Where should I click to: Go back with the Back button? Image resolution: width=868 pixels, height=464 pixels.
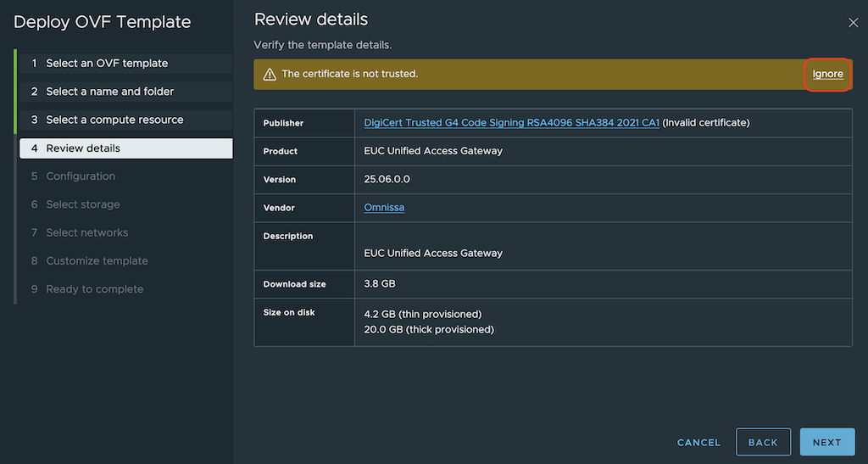tap(763, 442)
